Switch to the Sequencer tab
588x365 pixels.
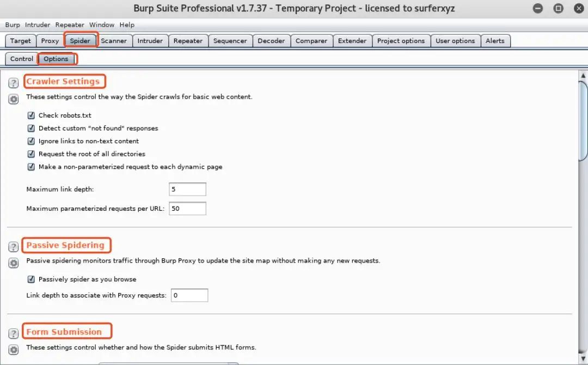[x=230, y=41]
